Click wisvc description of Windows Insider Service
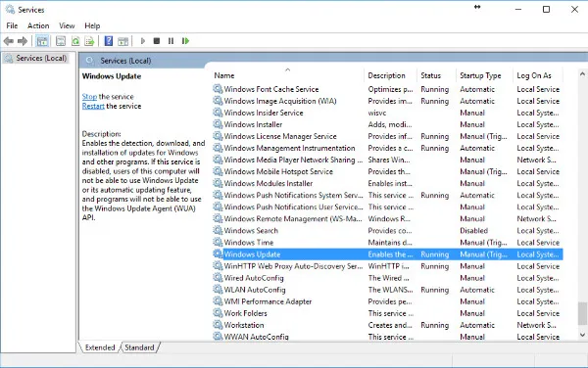This screenshot has width=588, height=368. [x=377, y=113]
